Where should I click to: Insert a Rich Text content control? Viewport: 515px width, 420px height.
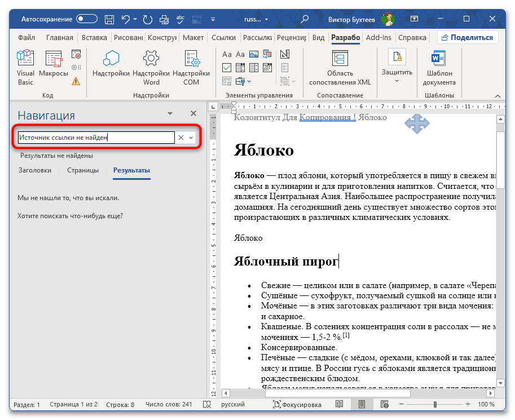(x=227, y=54)
